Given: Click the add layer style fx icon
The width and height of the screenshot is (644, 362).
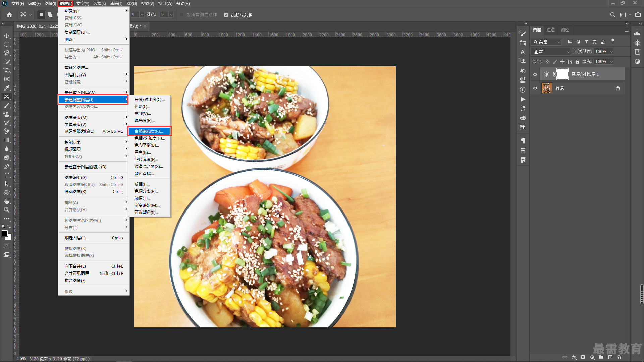Looking at the screenshot, I should (x=574, y=357).
